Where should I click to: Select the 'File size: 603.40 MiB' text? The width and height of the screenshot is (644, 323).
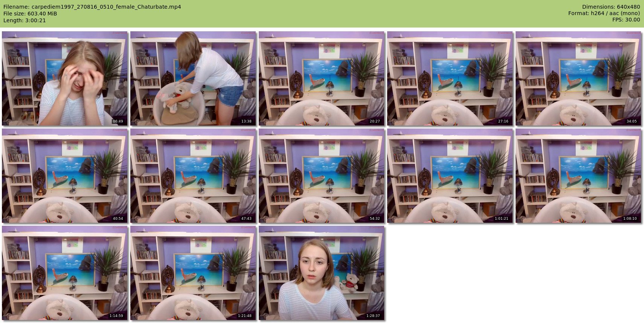tap(30, 14)
